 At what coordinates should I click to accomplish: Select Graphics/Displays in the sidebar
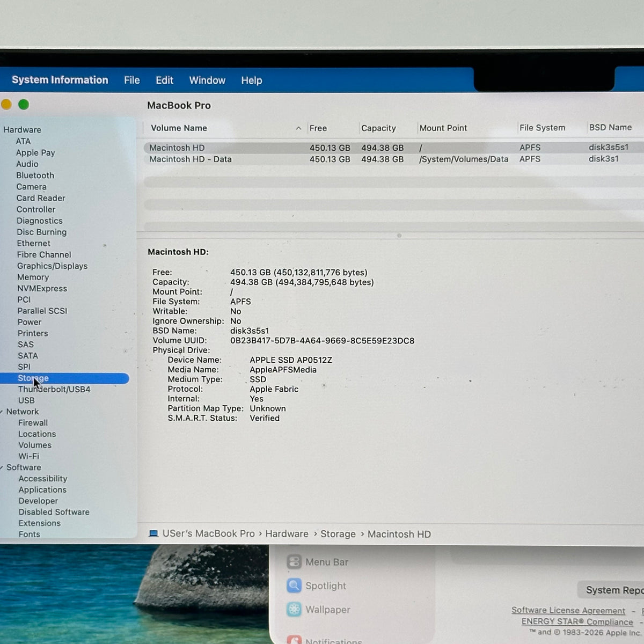pyautogui.click(x=52, y=266)
